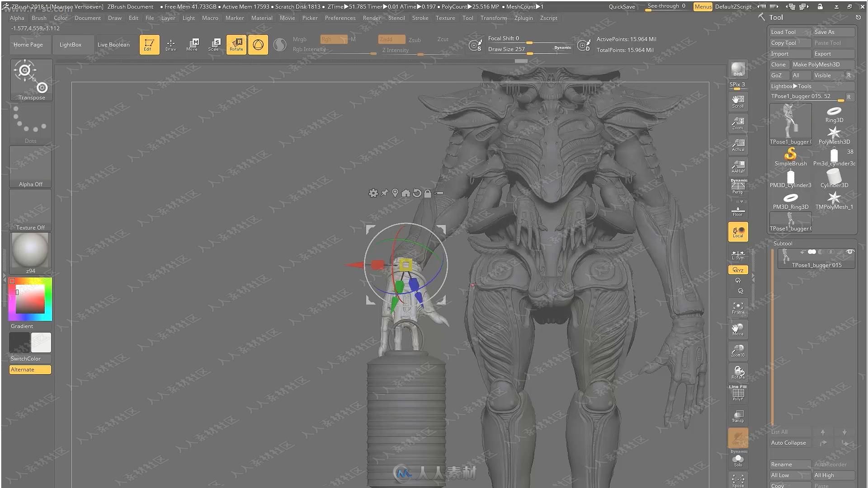Toggle Local symmetry transformations button
The width and height of the screenshot is (868, 488).
(738, 232)
